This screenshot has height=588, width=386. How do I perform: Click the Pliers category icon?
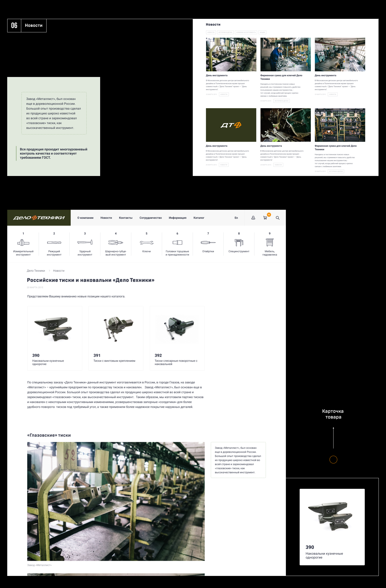(x=116, y=243)
